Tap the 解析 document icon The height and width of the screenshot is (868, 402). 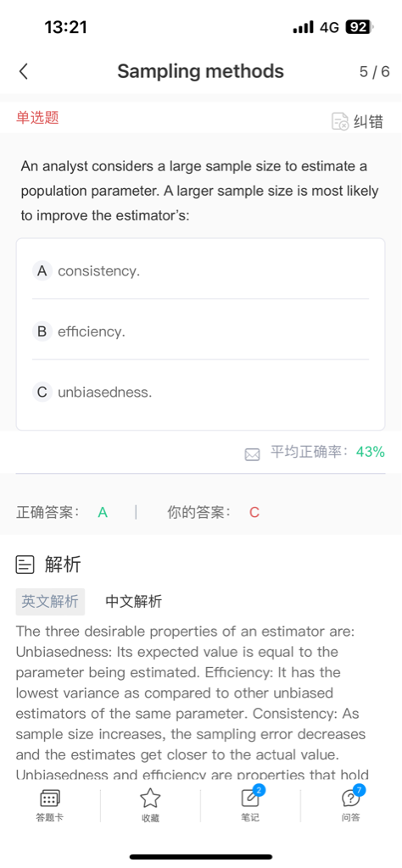click(x=25, y=565)
